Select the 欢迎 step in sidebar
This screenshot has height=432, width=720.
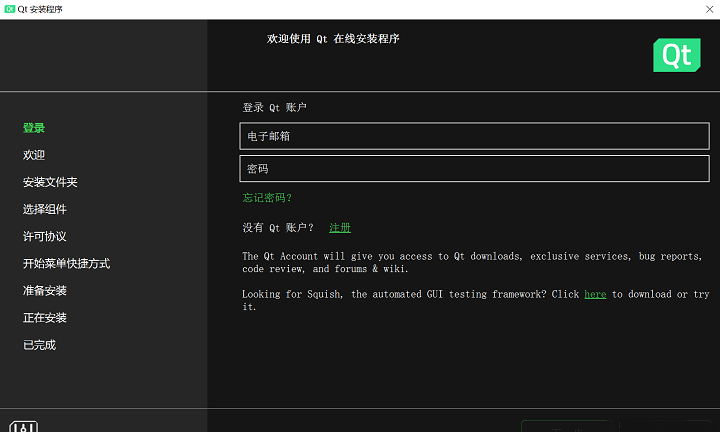pyautogui.click(x=34, y=155)
